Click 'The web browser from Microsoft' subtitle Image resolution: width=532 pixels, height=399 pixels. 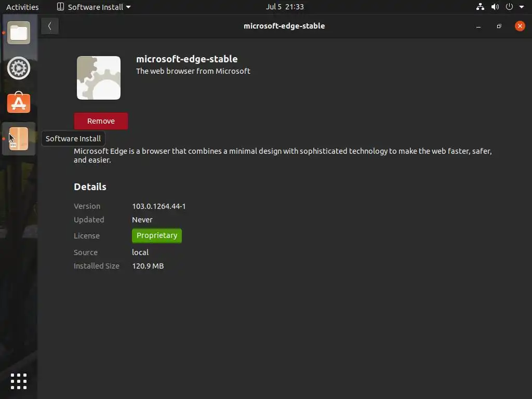pos(193,71)
